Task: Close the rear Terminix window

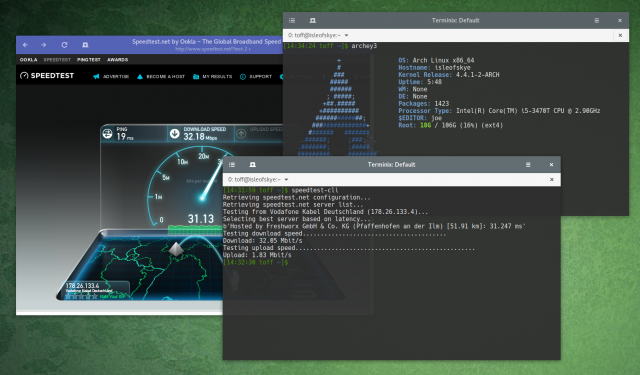Action: 620,20
